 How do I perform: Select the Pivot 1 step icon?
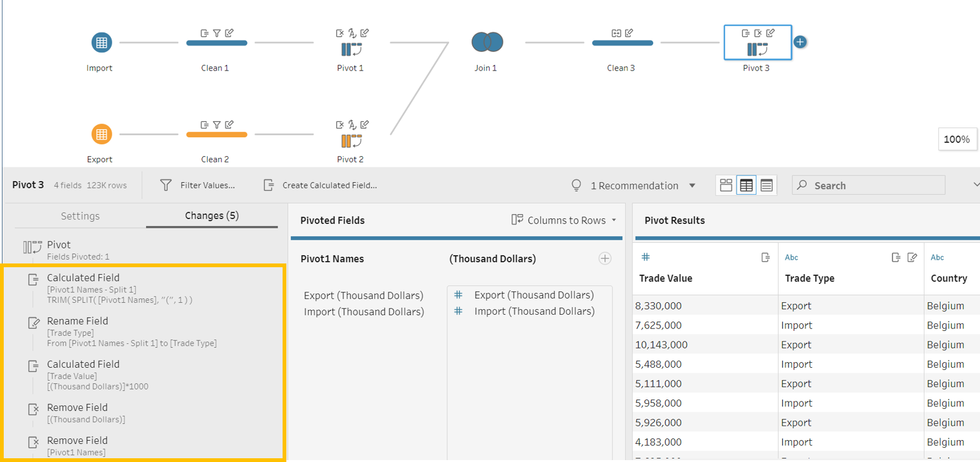pyautogui.click(x=351, y=49)
